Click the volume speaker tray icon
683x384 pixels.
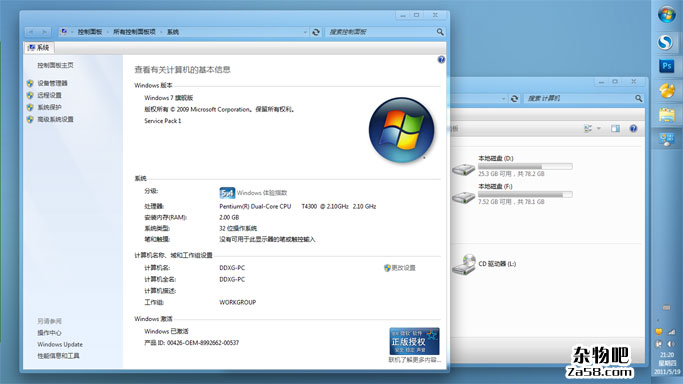click(671, 344)
